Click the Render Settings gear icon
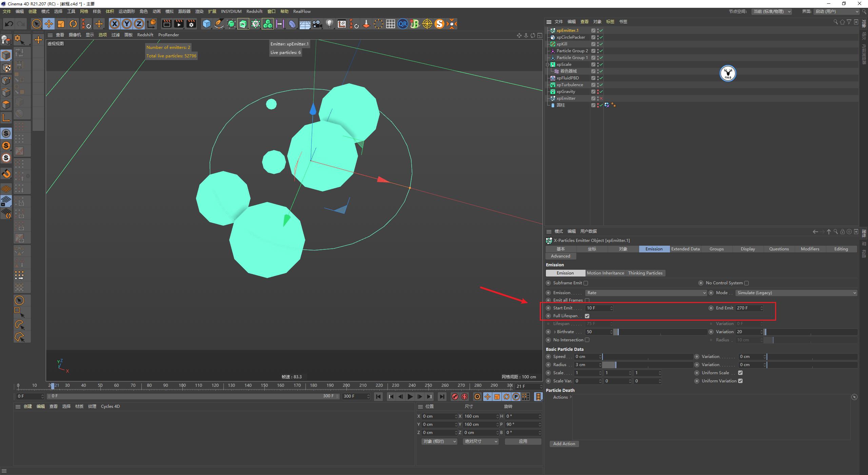The height and width of the screenshot is (475, 868). point(191,24)
